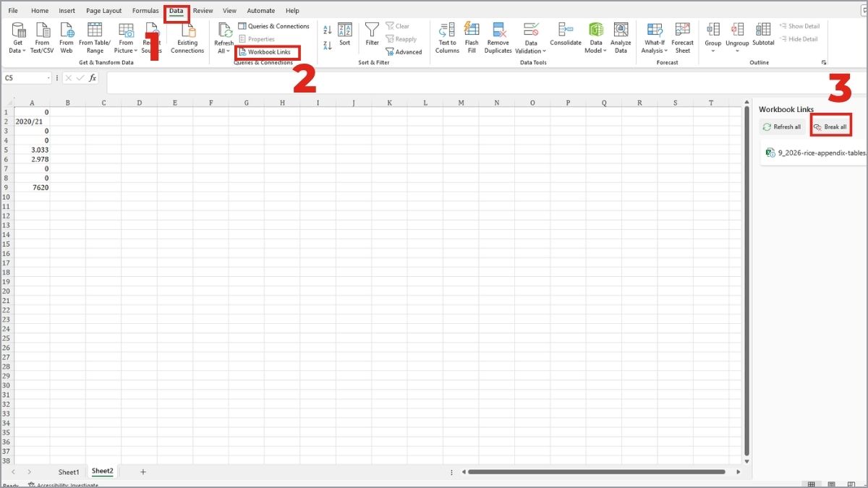Open the Sort dialog
Screen dimensions: 868x488
345,34
